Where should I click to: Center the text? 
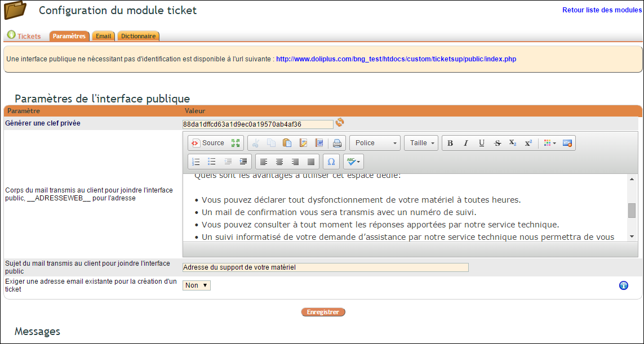(279, 162)
